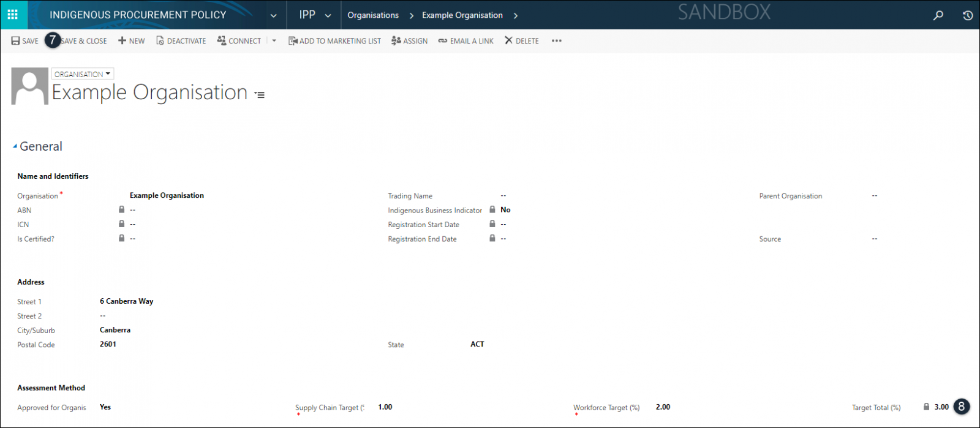This screenshot has width=980, height=428.
Task: Collapse the General section
Action: pyautogui.click(x=15, y=146)
